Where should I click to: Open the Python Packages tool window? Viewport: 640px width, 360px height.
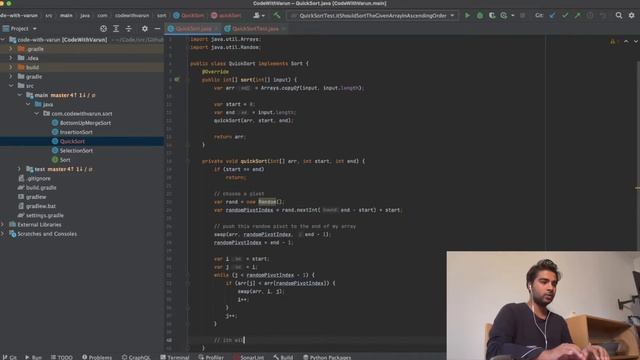pos(327,357)
